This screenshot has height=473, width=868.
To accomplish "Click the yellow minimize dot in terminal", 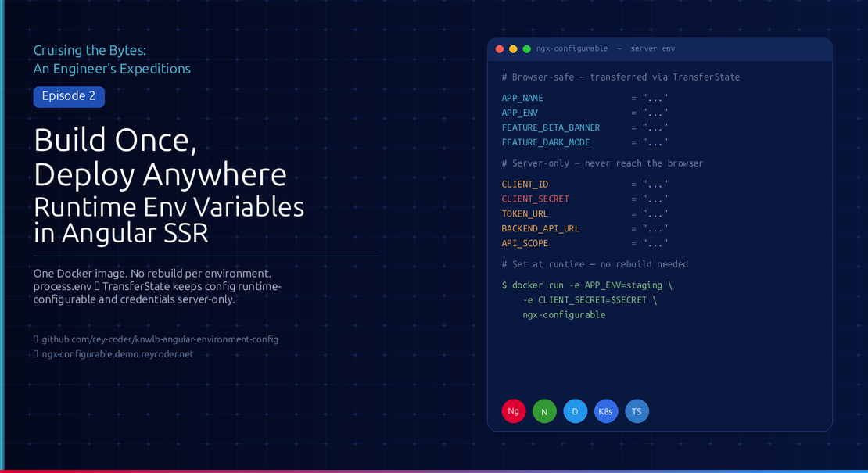I will click(x=513, y=48).
